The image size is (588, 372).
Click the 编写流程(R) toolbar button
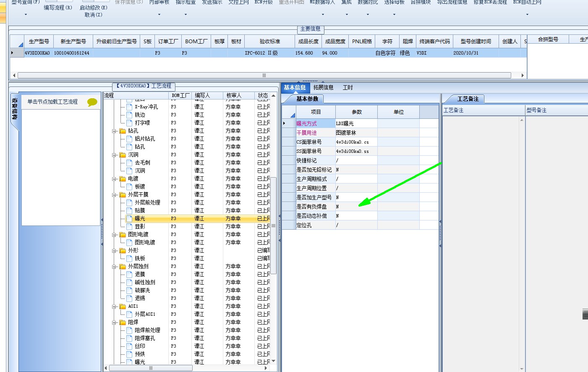(x=58, y=8)
